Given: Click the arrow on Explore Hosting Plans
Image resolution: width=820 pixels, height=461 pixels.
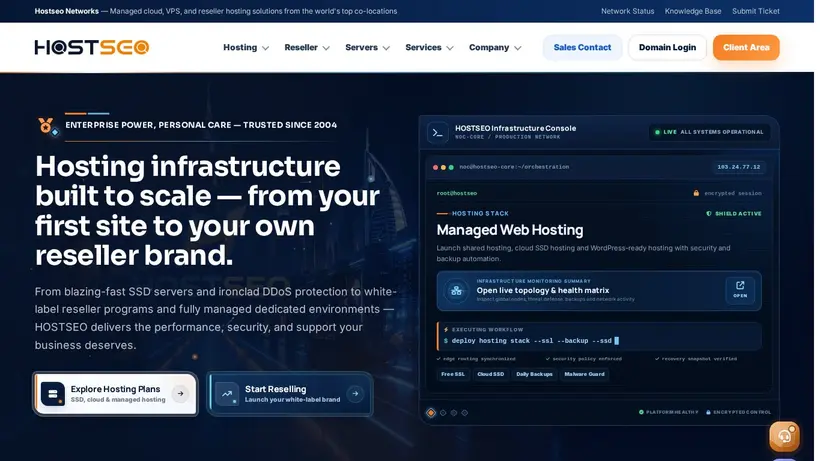Looking at the screenshot, I should [x=180, y=394].
